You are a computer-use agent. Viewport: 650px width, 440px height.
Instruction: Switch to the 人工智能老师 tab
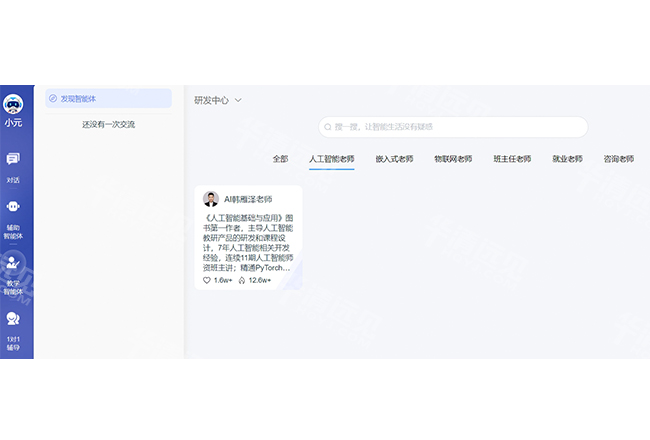tap(331, 159)
